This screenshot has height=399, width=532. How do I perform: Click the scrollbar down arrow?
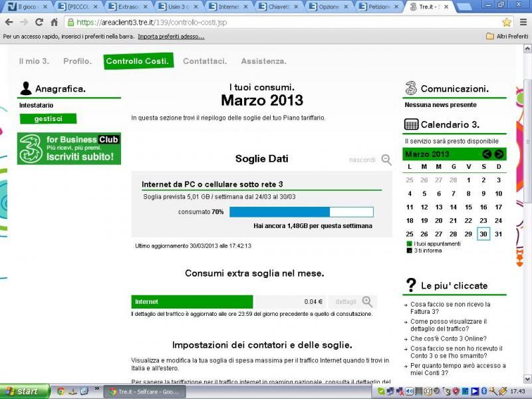[527, 378]
